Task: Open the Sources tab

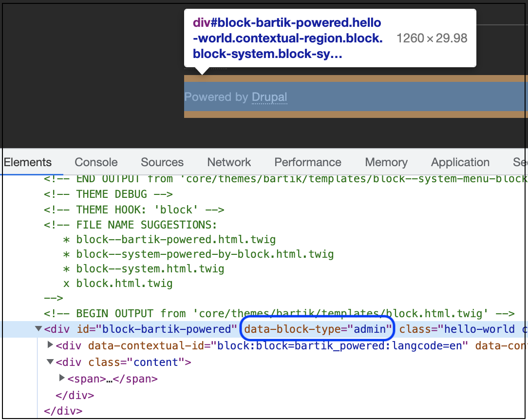Action: click(x=162, y=162)
